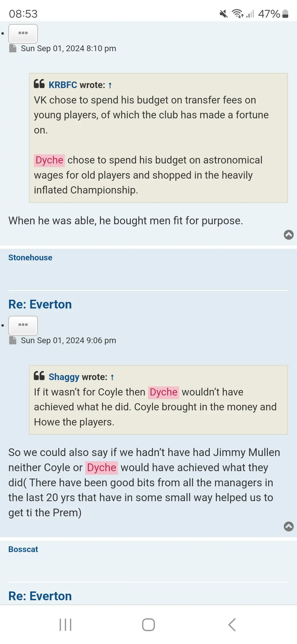The height and width of the screenshot is (644, 297).
Task: Open bottom Re: Everton post title
Action: tap(40, 596)
